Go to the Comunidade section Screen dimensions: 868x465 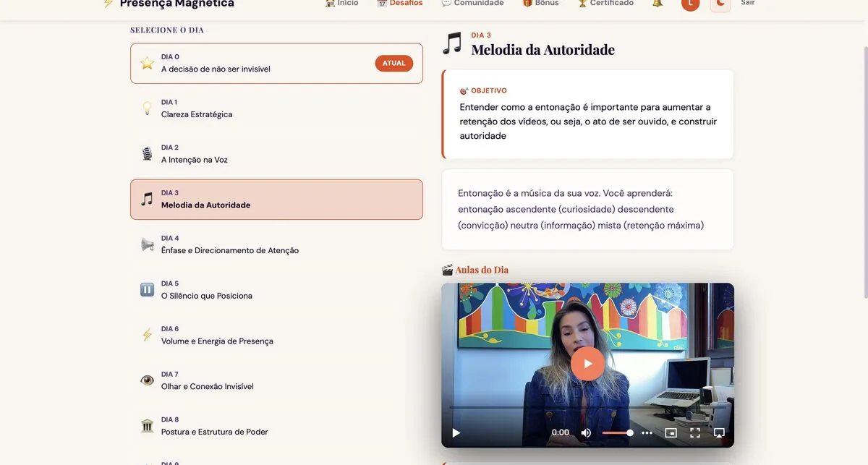pos(472,4)
